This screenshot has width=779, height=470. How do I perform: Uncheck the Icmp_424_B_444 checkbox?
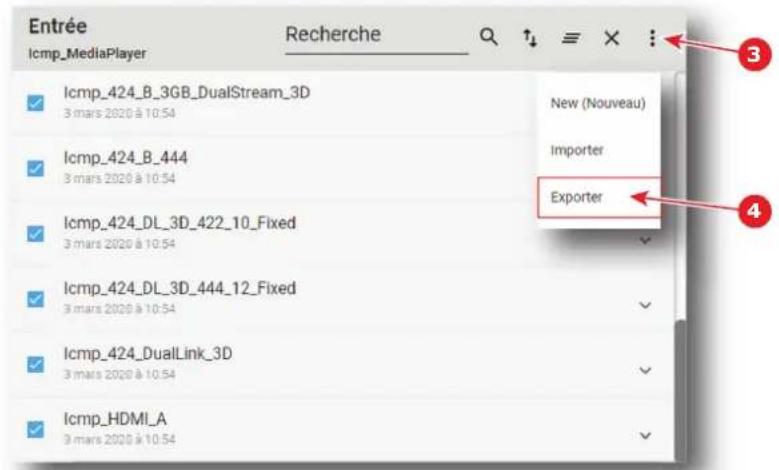coord(35,168)
